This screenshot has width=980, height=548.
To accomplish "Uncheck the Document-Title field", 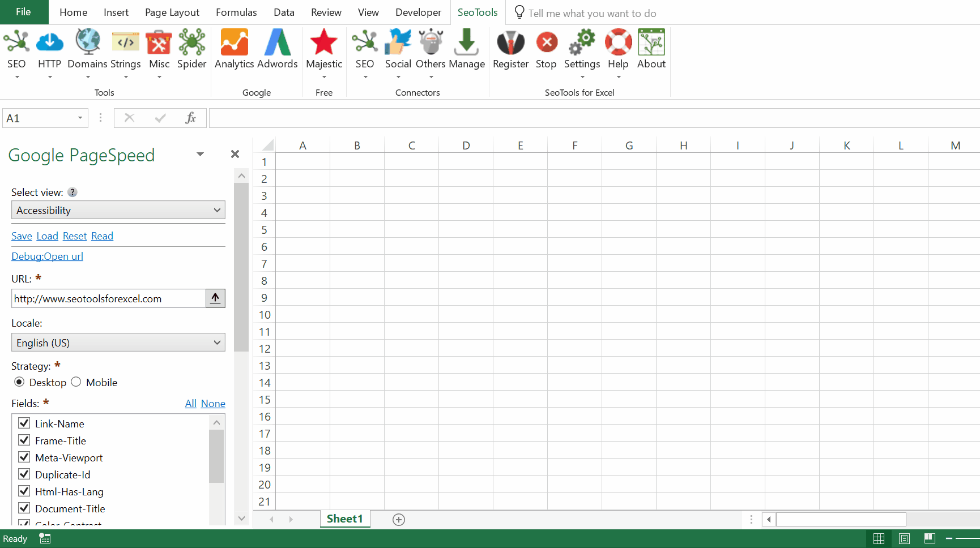I will click(24, 508).
